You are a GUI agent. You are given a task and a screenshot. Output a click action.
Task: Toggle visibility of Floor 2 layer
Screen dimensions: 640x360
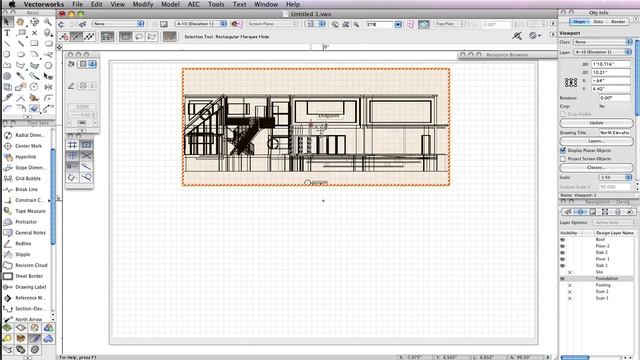[x=563, y=246]
